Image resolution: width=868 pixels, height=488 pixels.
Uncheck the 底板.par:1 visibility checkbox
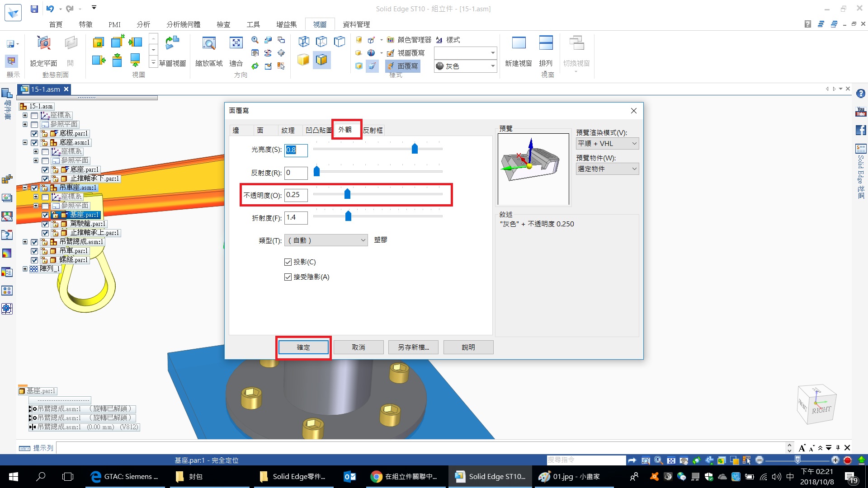point(34,134)
